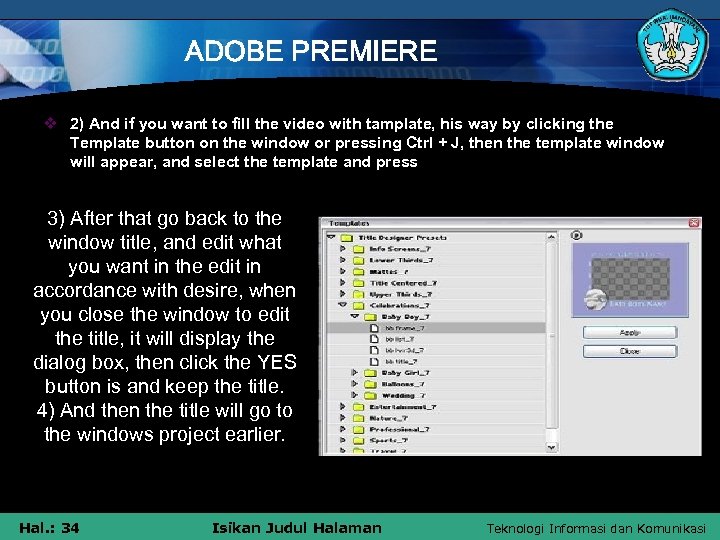Click the Baby Girl_7 folder icon
The image size is (720, 540).
pos(370,373)
